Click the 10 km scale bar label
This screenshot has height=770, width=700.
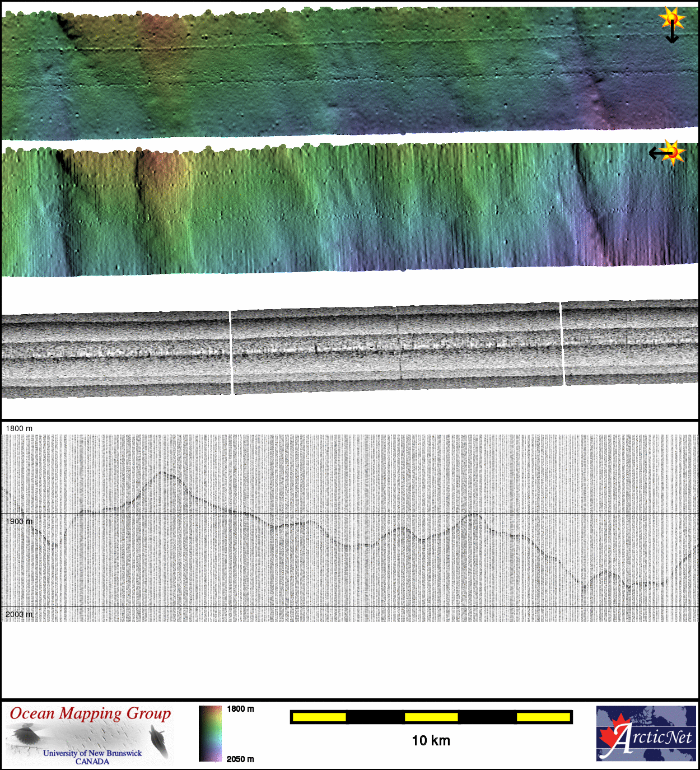point(431,741)
